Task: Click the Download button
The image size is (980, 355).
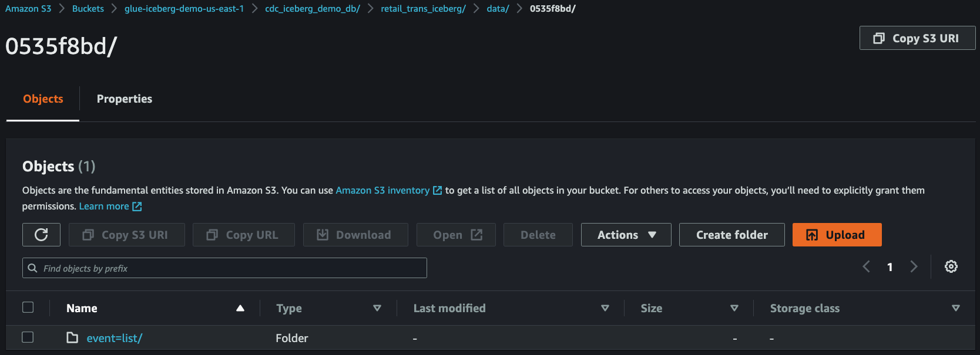Action: [x=355, y=235]
